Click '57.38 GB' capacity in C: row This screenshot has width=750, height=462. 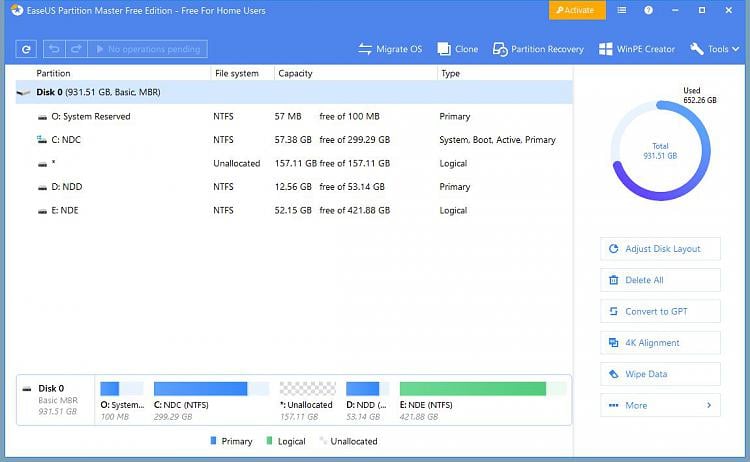point(293,140)
